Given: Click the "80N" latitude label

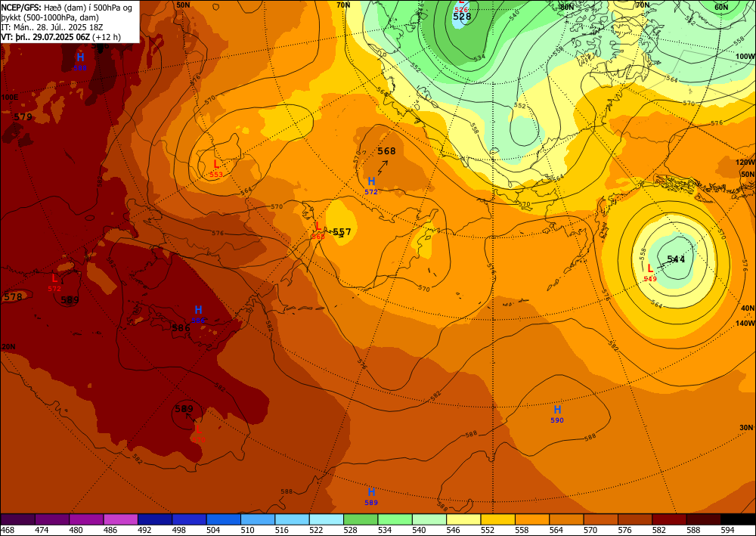Looking at the screenshot, I should [566, 7].
